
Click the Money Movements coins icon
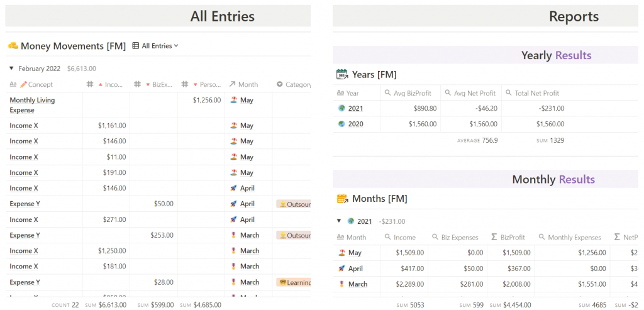coord(13,46)
